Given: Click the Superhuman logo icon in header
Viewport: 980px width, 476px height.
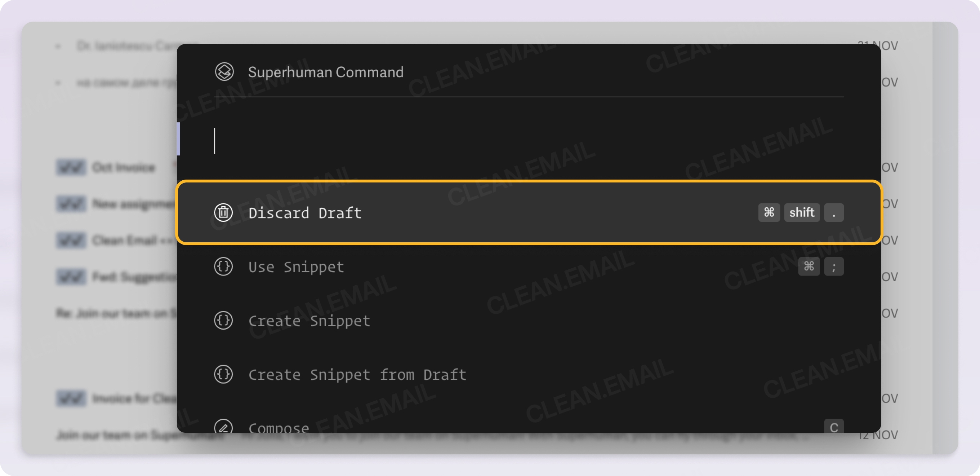Looking at the screenshot, I should (224, 72).
